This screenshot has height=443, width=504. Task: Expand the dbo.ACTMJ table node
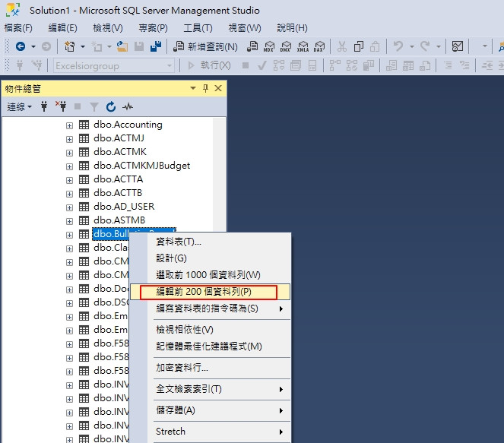coord(69,139)
